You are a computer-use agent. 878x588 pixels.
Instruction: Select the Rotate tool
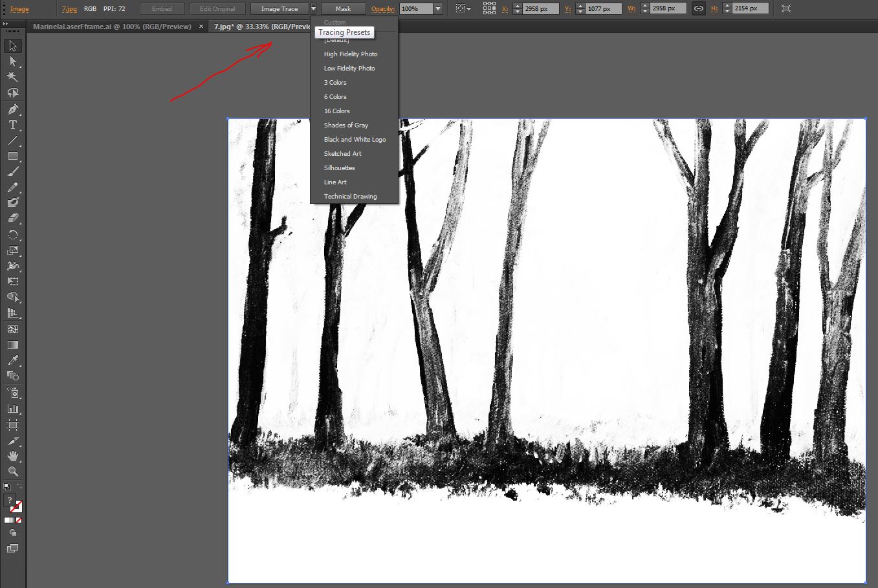(13, 235)
